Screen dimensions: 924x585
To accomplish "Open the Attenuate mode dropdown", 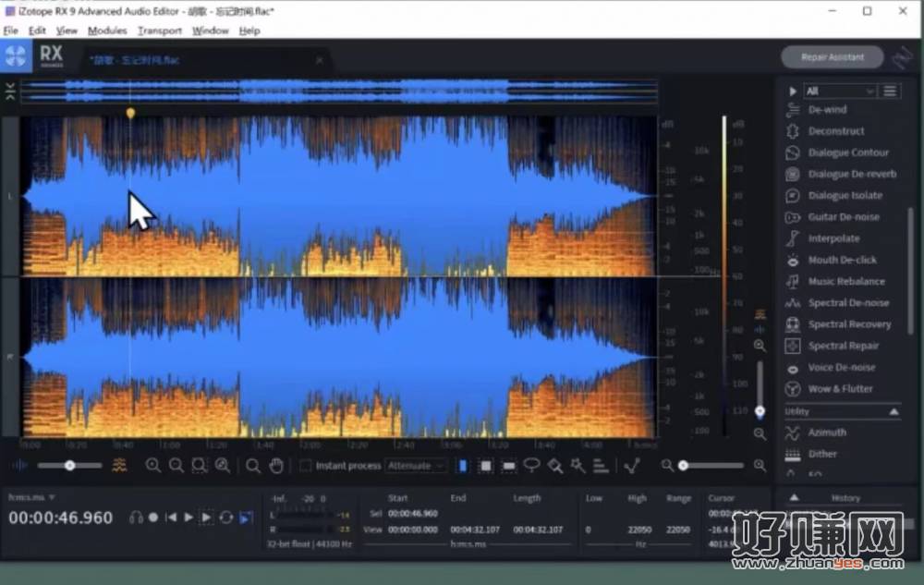I will point(416,466).
